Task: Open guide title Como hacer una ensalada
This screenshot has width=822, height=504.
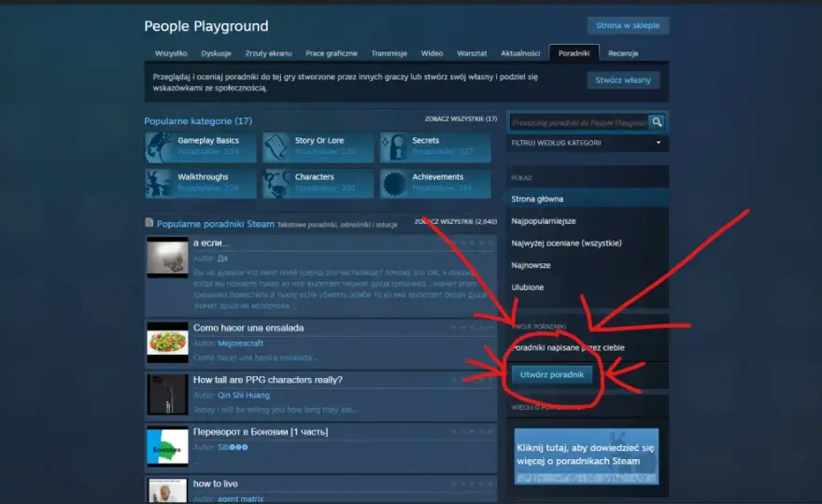Action: click(248, 328)
